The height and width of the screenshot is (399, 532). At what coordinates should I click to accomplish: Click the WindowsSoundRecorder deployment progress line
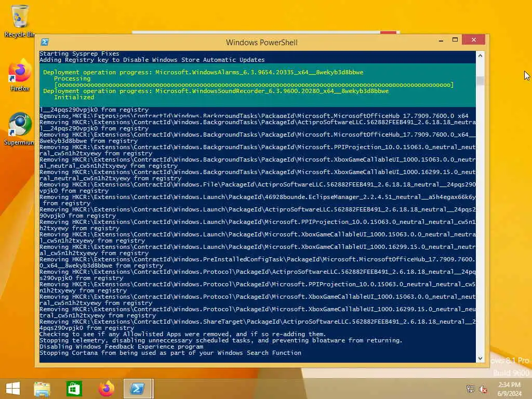pos(216,91)
